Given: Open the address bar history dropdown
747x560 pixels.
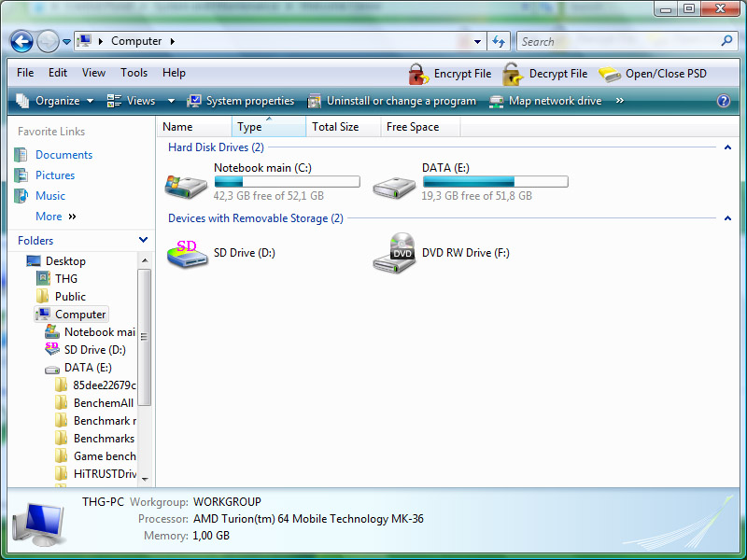Looking at the screenshot, I should (477, 41).
